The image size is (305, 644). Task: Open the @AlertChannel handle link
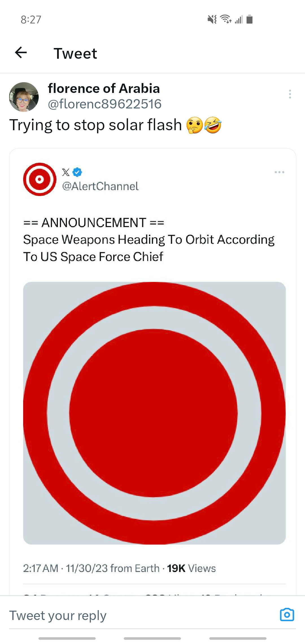(x=100, y=186)
